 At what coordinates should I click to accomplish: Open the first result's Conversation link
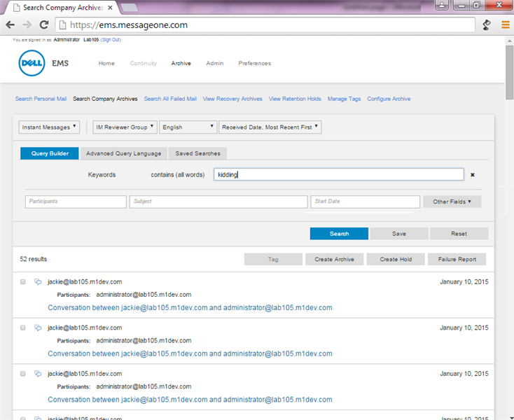pyautogui.click(x=190, y=307)
